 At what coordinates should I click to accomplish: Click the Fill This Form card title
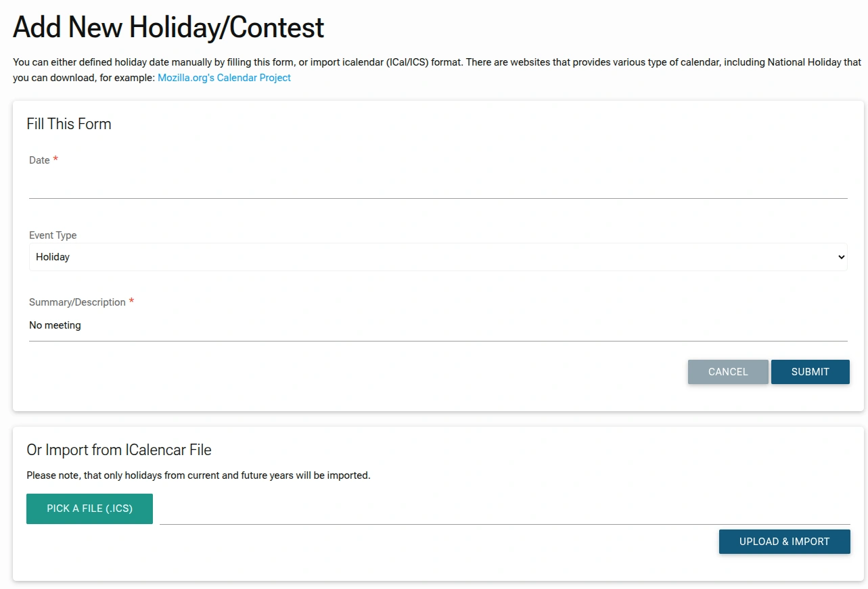[69, 124]
